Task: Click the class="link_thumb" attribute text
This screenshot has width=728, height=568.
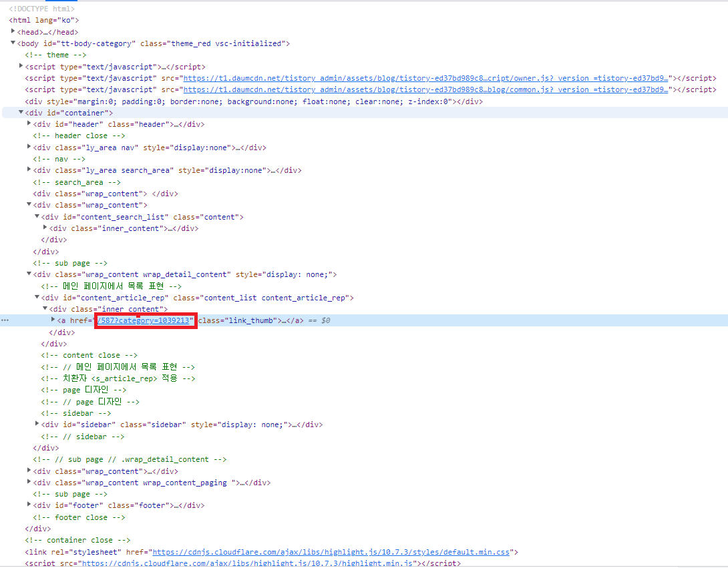Action: [238, 320]
